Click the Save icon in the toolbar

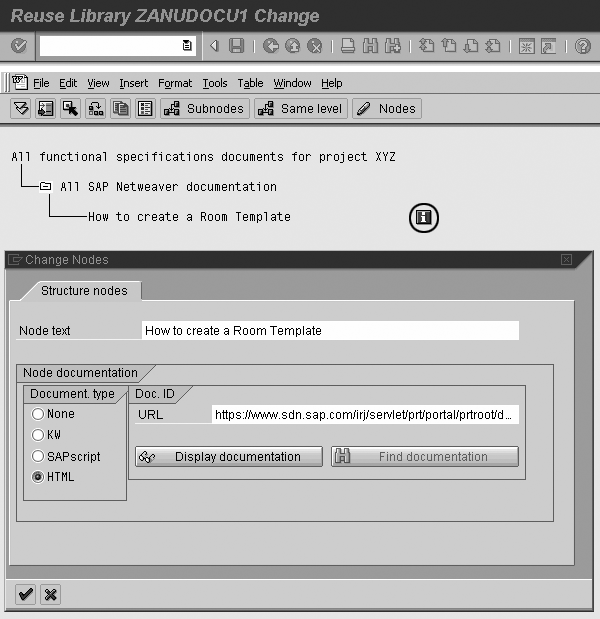point(237,46)
